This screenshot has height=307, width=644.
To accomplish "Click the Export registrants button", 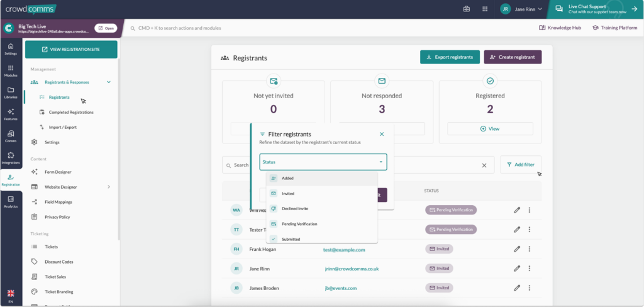I will (x=450, y=57).
